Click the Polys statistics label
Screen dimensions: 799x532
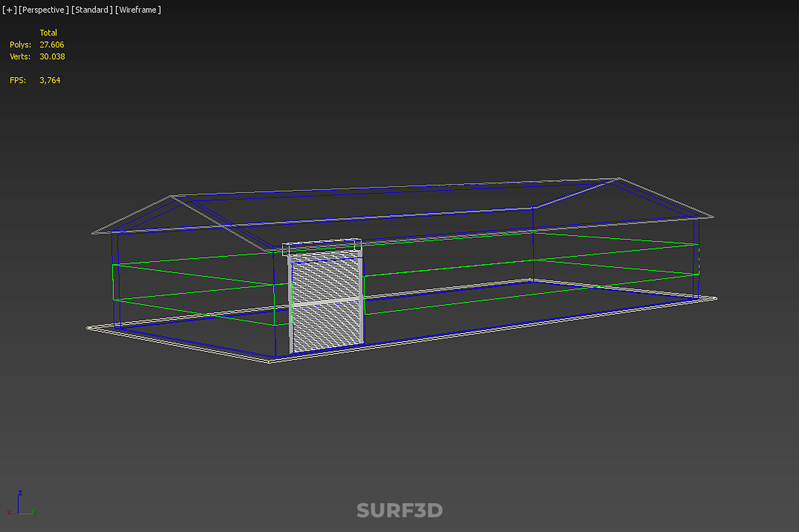[20, 44]
